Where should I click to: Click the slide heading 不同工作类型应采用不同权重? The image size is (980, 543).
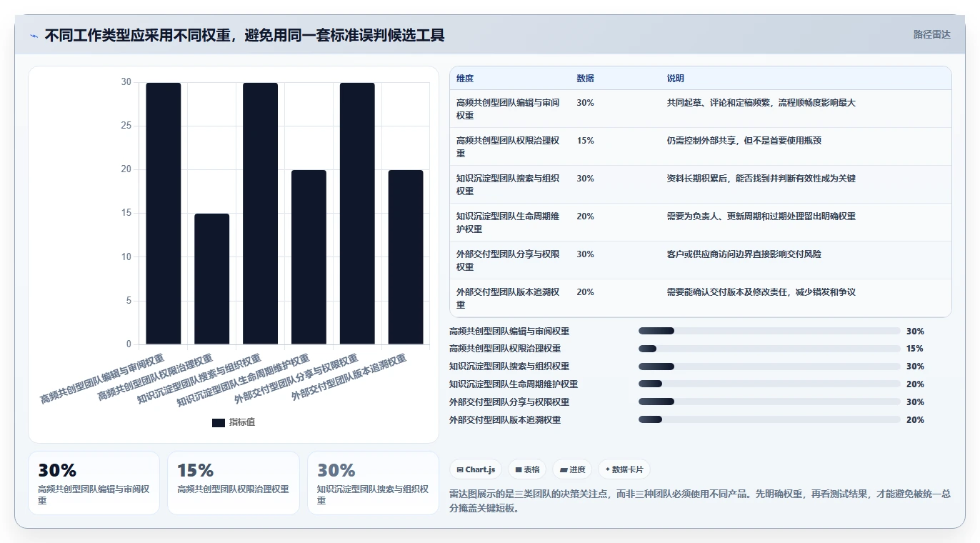click(x=244, y=35)
